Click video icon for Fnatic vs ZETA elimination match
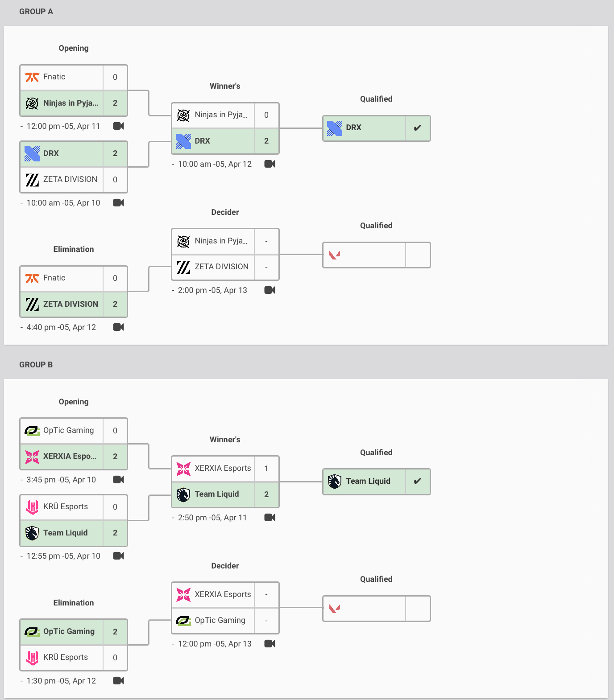This screenshot has width=614, height=700. click(118, 327)
